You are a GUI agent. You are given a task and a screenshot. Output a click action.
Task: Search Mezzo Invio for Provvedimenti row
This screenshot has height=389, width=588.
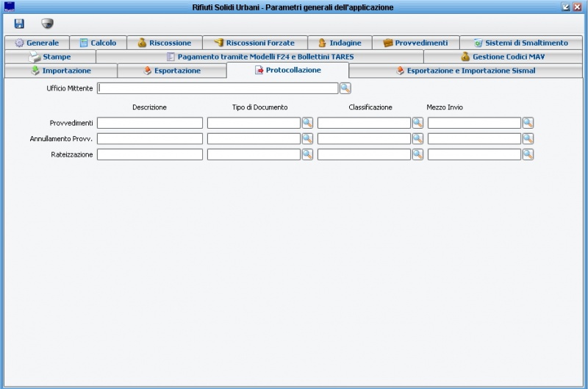(528, 123)
